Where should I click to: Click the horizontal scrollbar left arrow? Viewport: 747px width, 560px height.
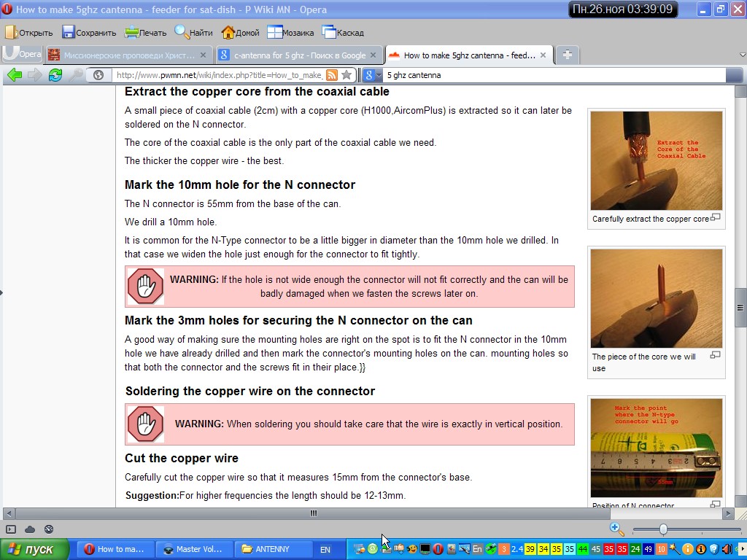[x=9, y=513]
